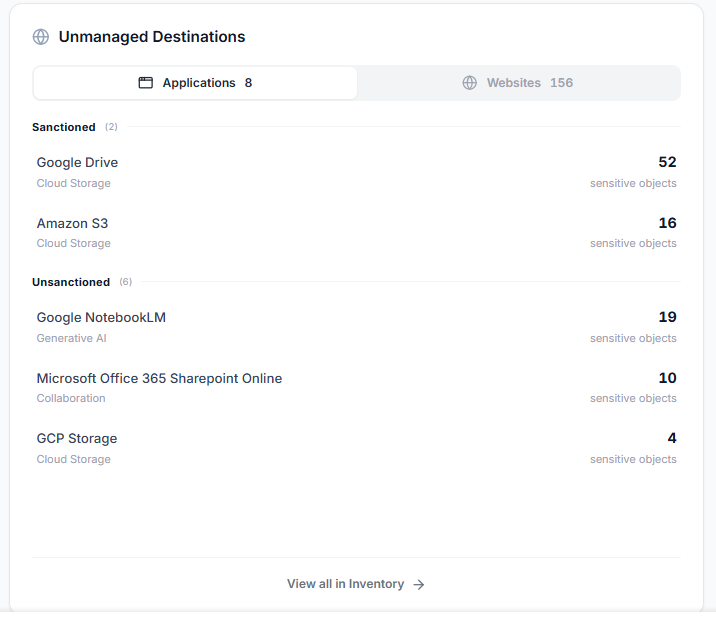Select the Google Drive entry
Viewport: 716px width, 620px height.
(x=356, y=172)
